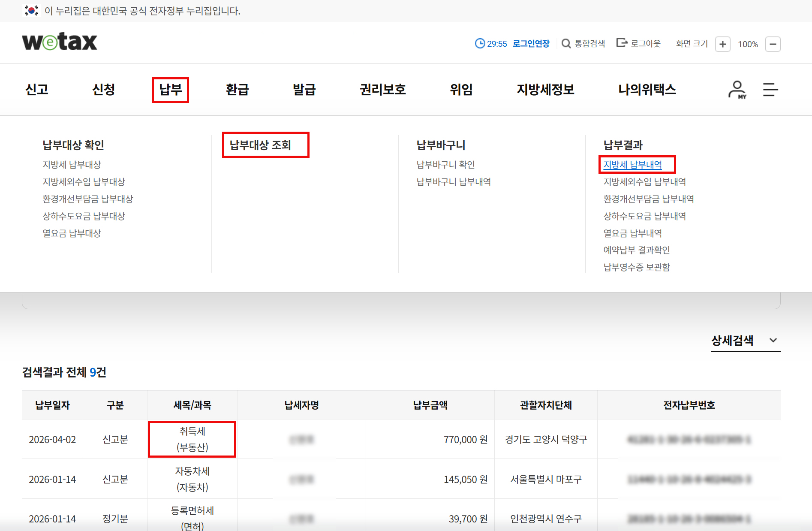Open the 납부 menu
The width and height of the screenshot is (812, 531).
170,90
